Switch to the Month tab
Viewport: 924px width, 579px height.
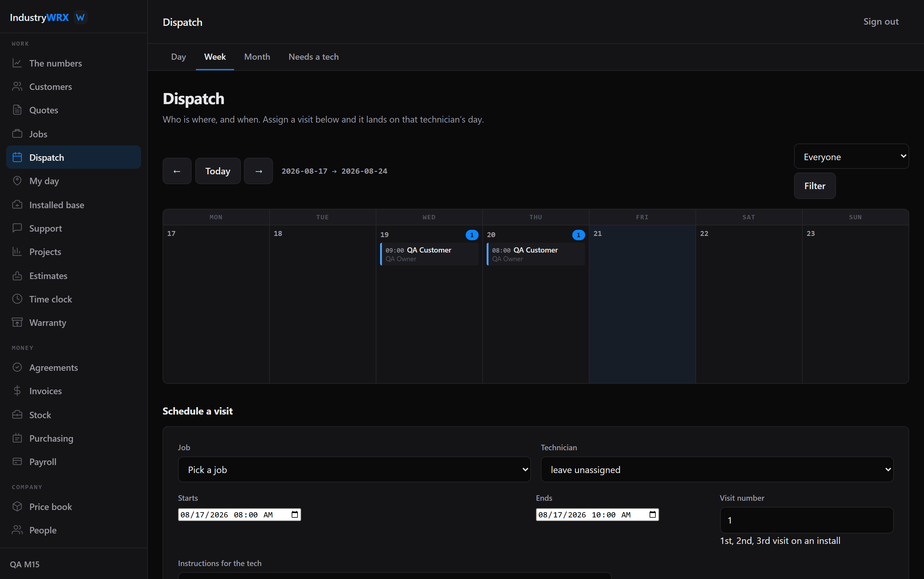point(257,57)
